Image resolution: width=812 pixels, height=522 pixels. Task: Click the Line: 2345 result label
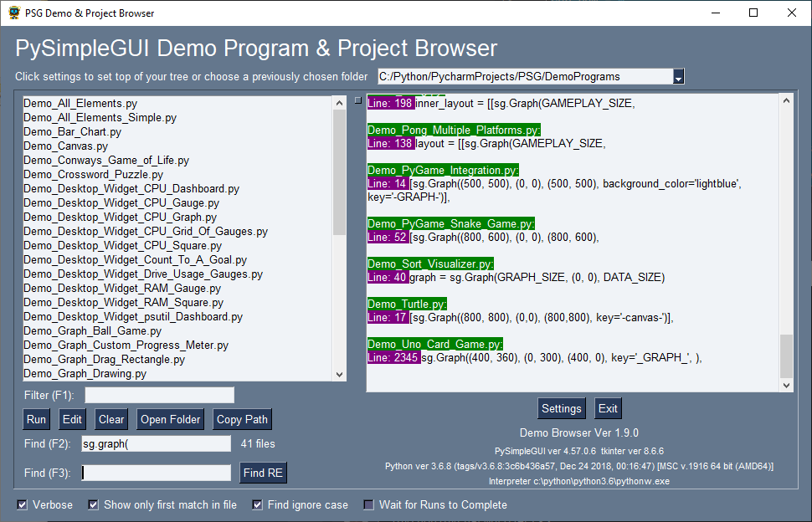[x=393, y=357]
